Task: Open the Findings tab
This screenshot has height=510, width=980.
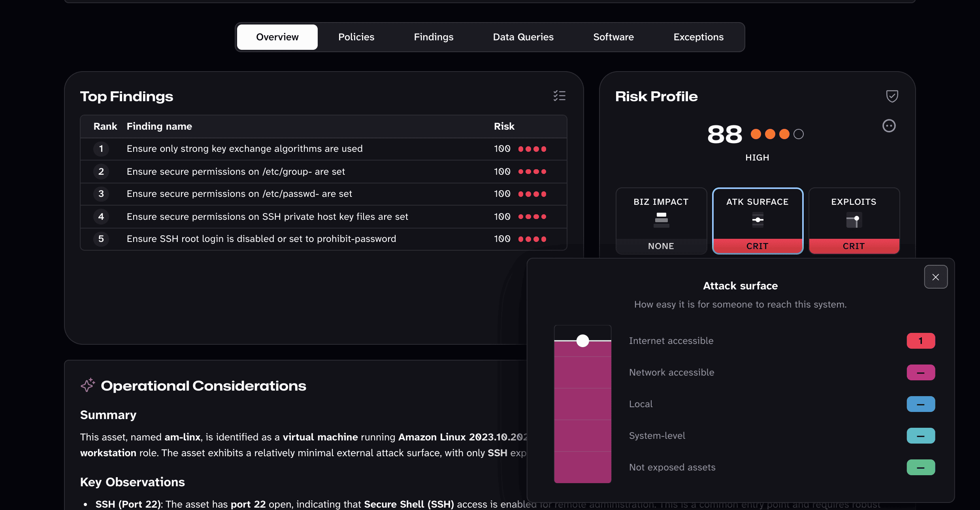Action: [433, 37]
